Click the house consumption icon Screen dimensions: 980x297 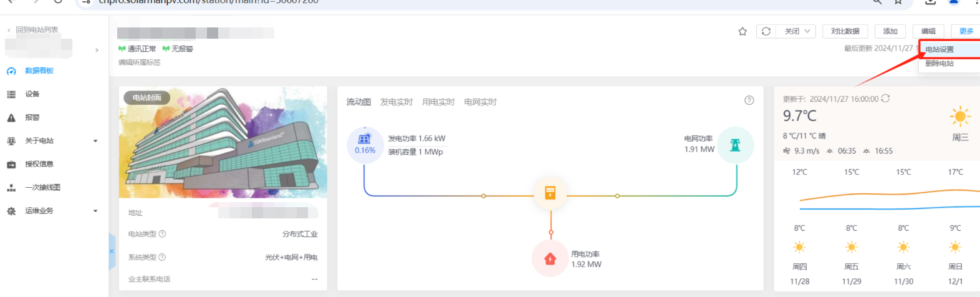(x=550, y=259)
